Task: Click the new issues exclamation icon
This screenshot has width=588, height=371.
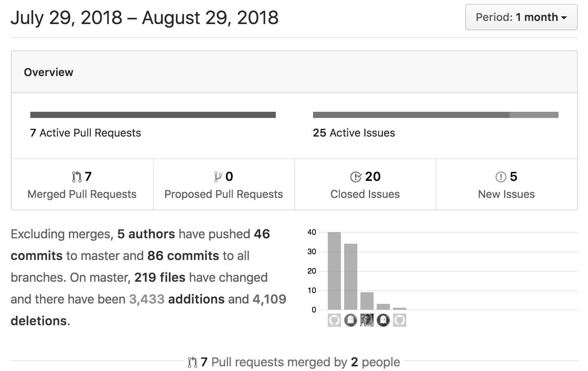Action: (x=501, y=177)
